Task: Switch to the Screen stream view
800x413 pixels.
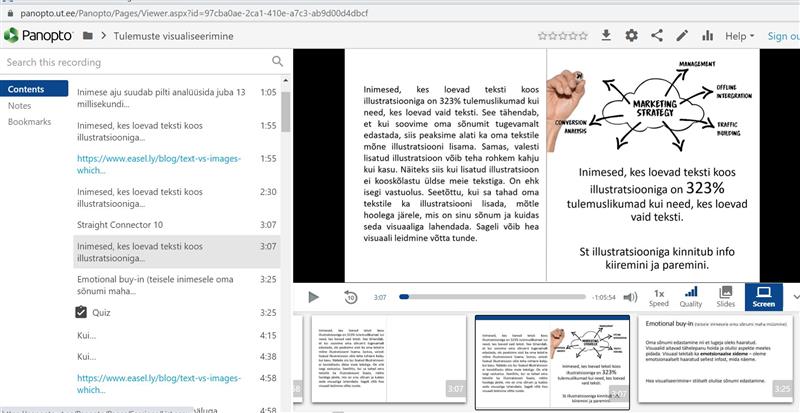Action: click(763, 296)
